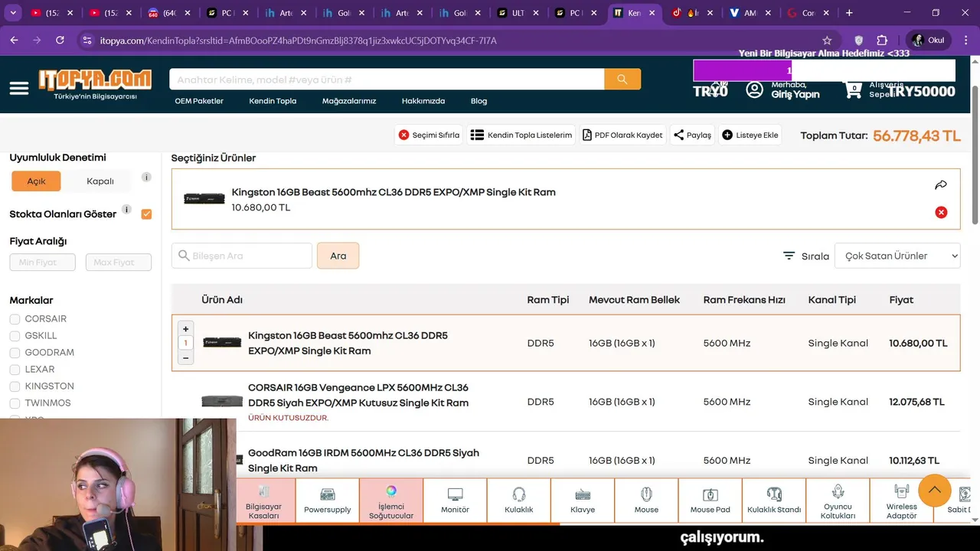The image size is (980, 551).
Task: Click PDF Olarak Kaydet
Action: coord(622,135)
